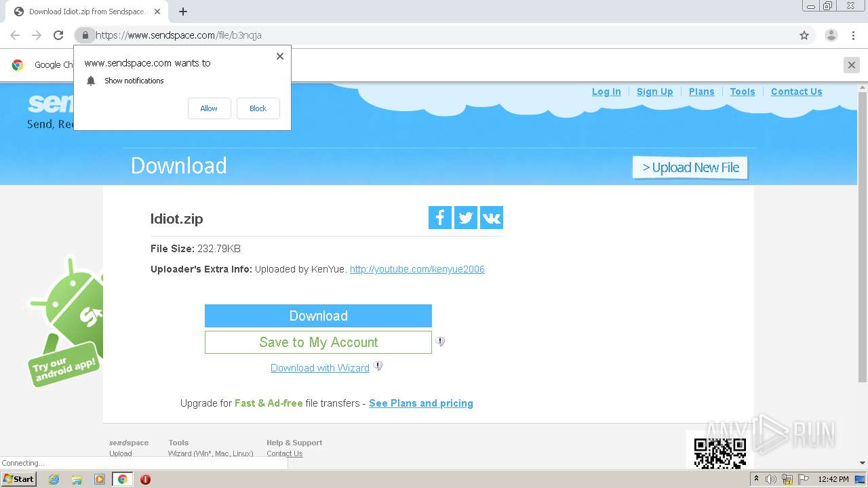Go forward in browser history

pos(37,35)
